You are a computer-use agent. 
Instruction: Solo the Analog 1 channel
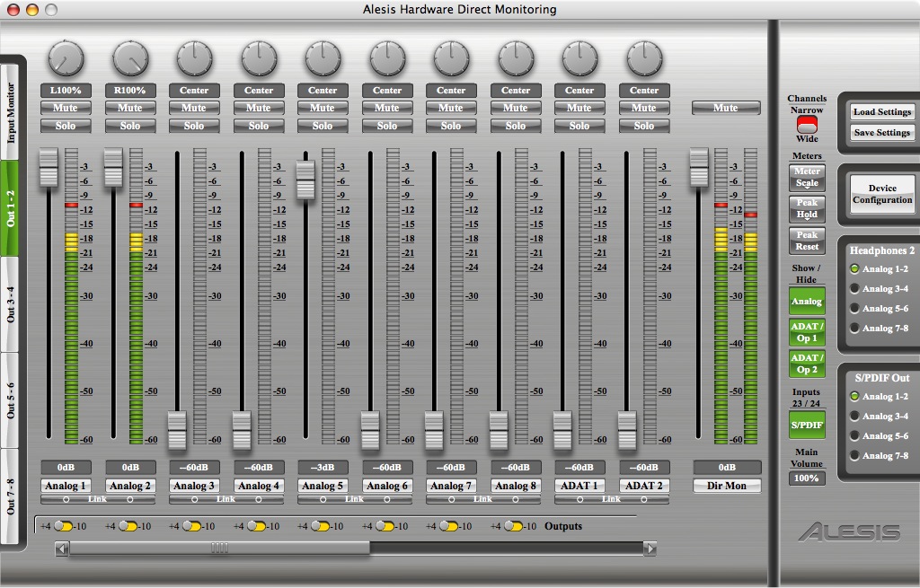click(66, 126)
